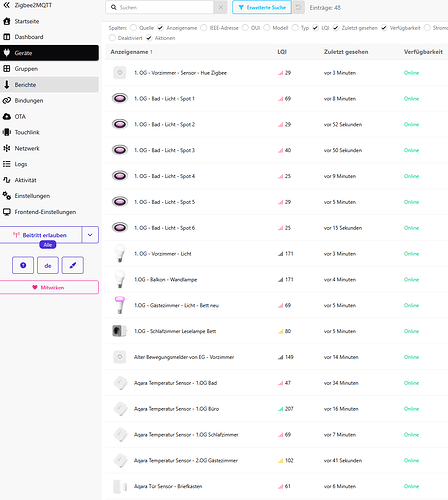Uncheck the LQI column checkbox
Viewport: 448px width, 500px height.
[315, 28]
